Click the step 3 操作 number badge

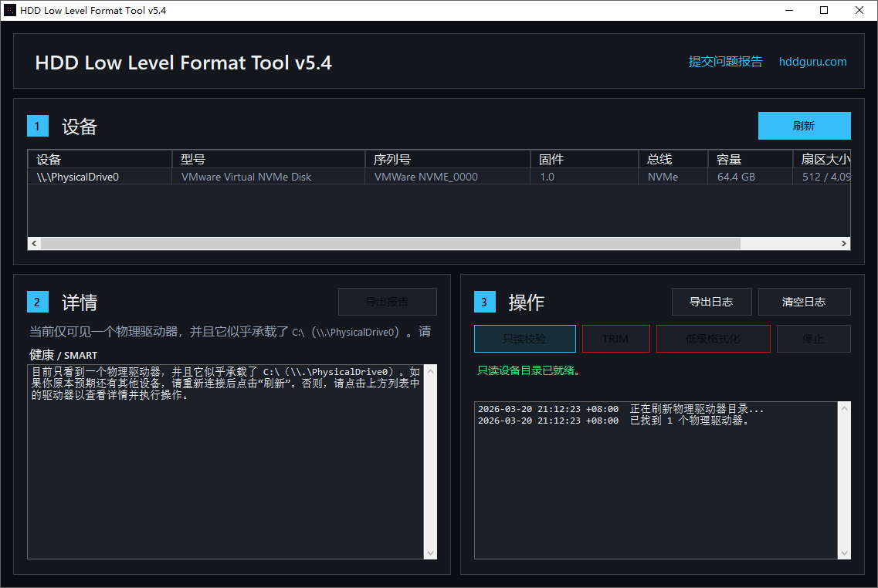point(485,302)
